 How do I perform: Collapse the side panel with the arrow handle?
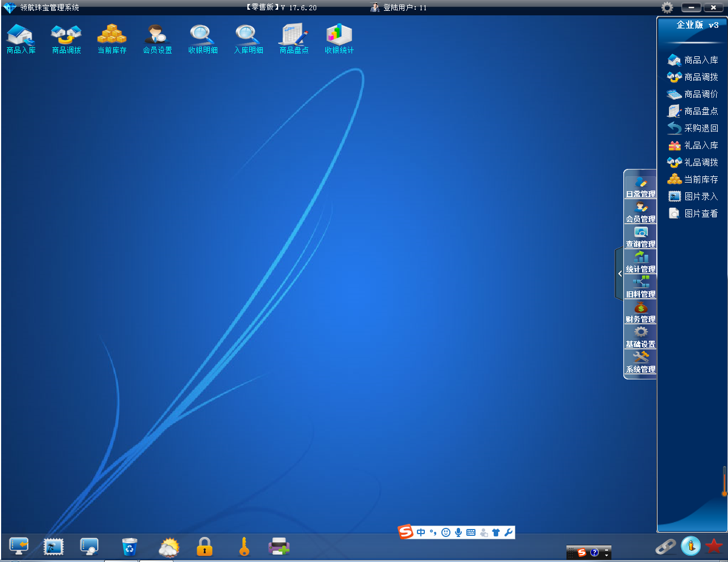tap(619, 274)
